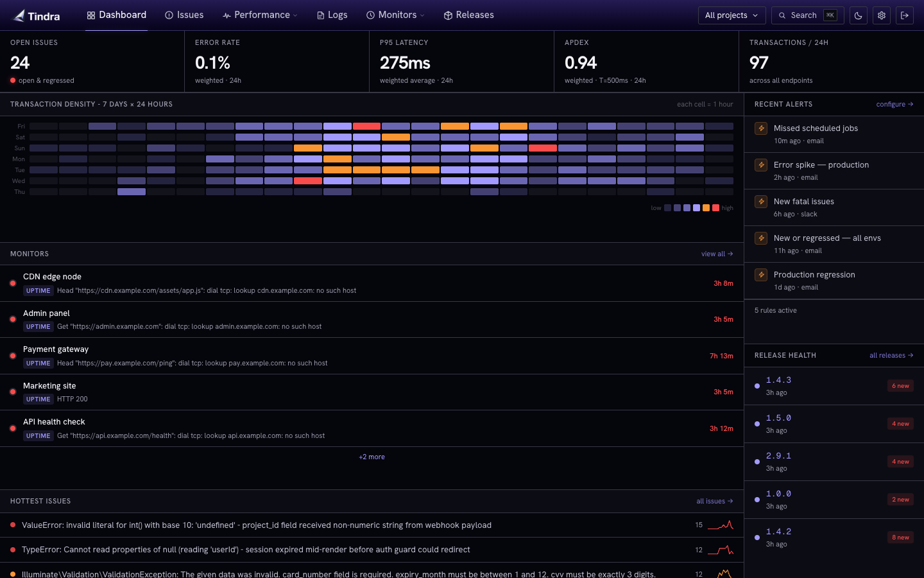Click the 2 new badge for release 1.0.0
Image resolution: width=924 pixels, height=578 pixels.
click(x=900, y=500)
